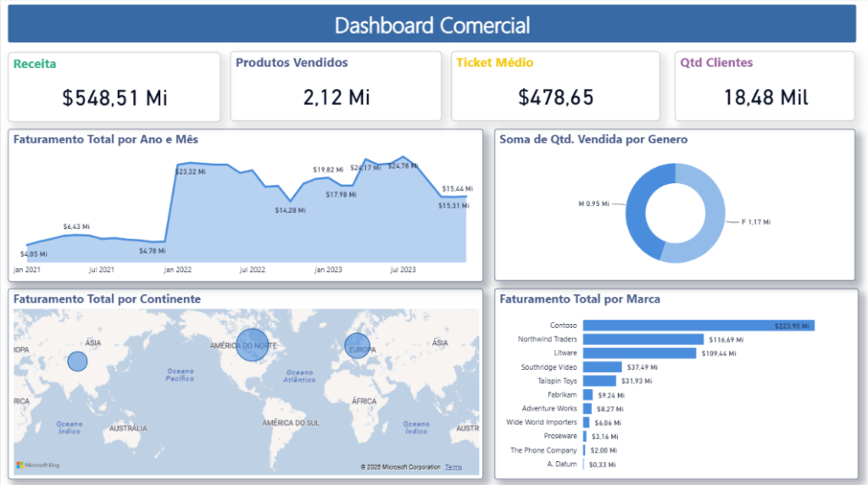868x485 pixels.
Task: Click the Oceano Pacífico map label
Action: coord(180,375)
